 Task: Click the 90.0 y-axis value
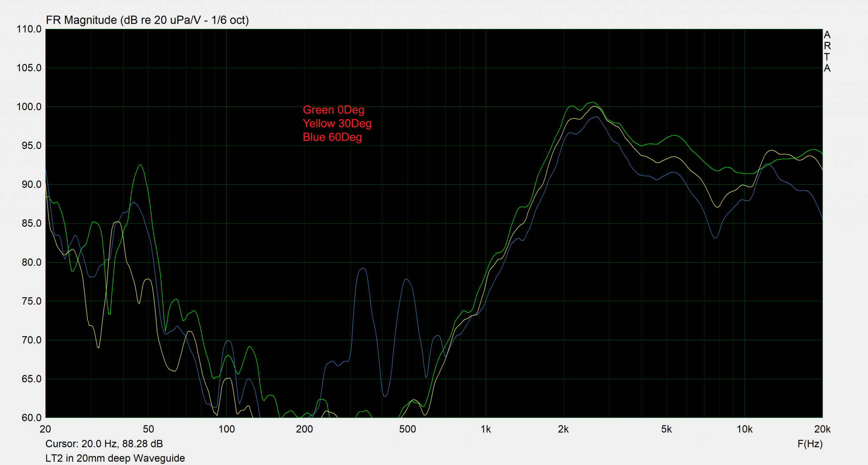(31, 185)
